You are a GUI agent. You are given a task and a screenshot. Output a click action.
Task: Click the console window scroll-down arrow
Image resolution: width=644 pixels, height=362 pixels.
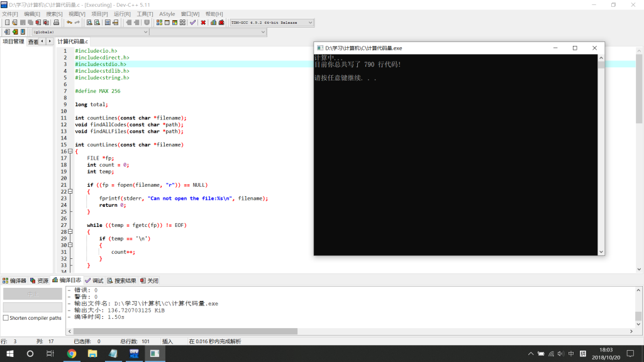coord(601,252)
